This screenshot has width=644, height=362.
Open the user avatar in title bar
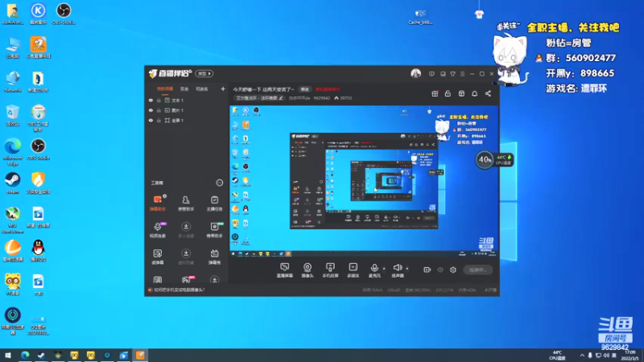(415, 73)
